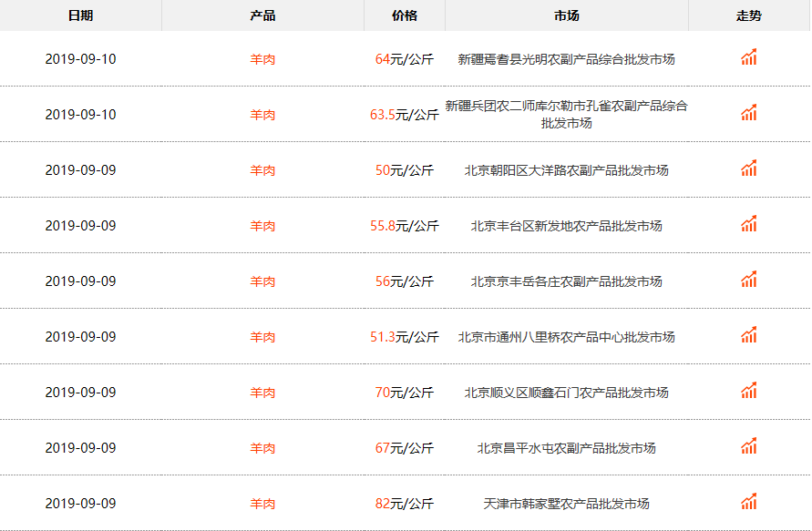812x531 pixels.
Task: Open trend chart icon for 67元/公斤 row
Action: [x=749, y=445]
